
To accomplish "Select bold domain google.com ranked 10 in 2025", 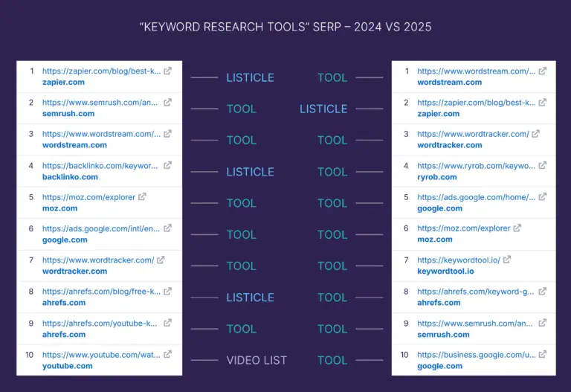I will tap(439, 366).
